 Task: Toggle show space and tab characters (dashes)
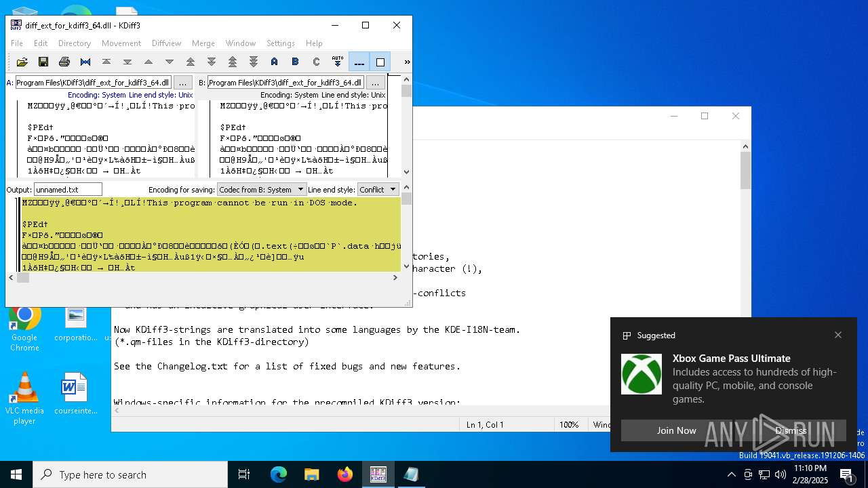click(x=359, y=62)
